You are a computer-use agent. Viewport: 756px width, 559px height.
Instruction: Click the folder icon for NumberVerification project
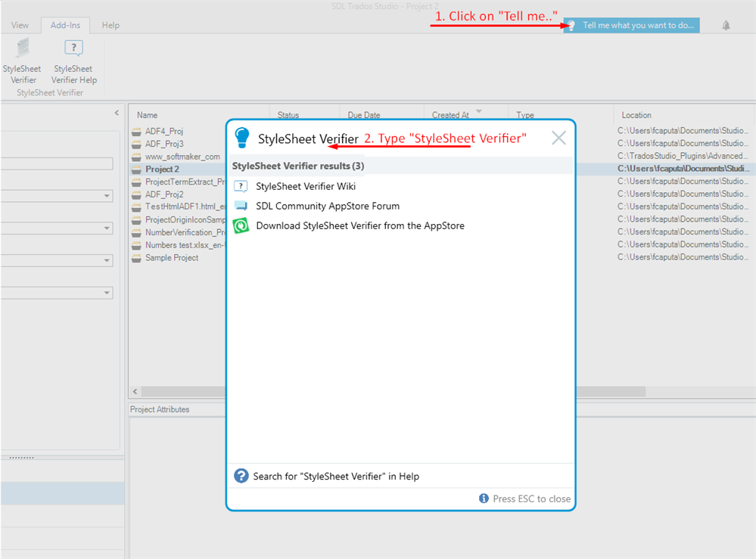pyautogui.click(x=136, y=232)
